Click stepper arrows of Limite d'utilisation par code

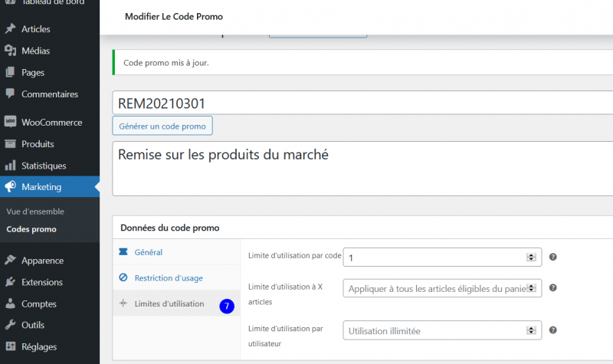pyautogui.click(x=531, y=257)
